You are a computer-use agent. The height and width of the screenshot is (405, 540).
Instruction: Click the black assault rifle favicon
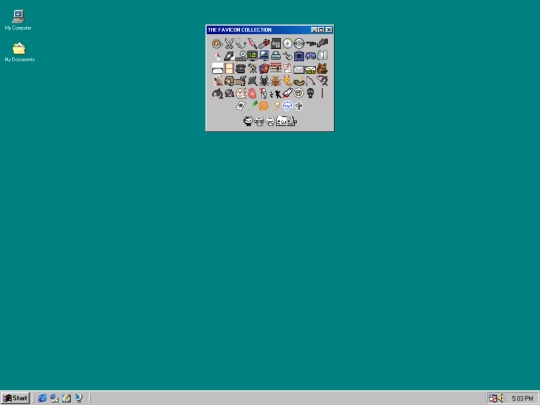click(x=311, y=43)
